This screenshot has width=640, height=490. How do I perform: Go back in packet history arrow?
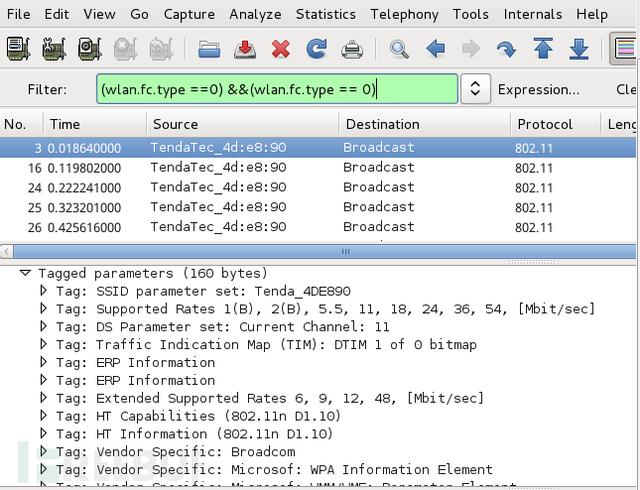[435, 49]
